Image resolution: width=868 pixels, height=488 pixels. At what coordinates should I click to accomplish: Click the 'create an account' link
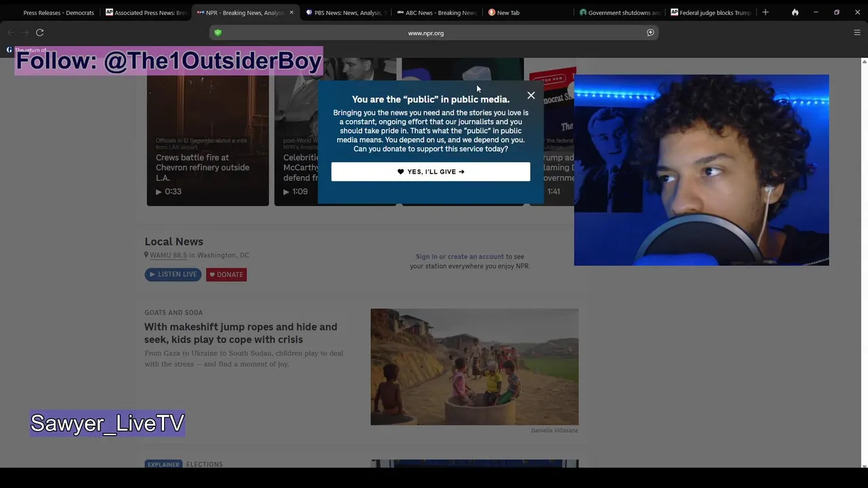point(475,257)
